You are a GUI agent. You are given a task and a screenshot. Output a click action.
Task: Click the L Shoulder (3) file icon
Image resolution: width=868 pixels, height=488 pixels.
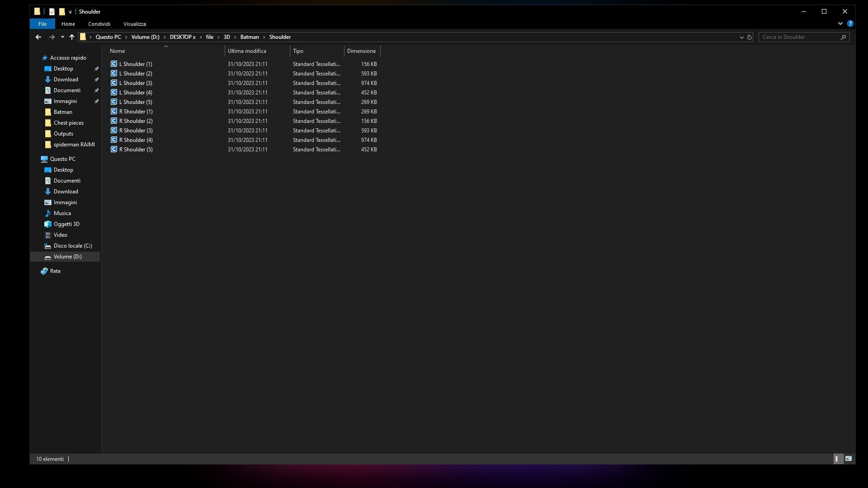coord(114,83)
